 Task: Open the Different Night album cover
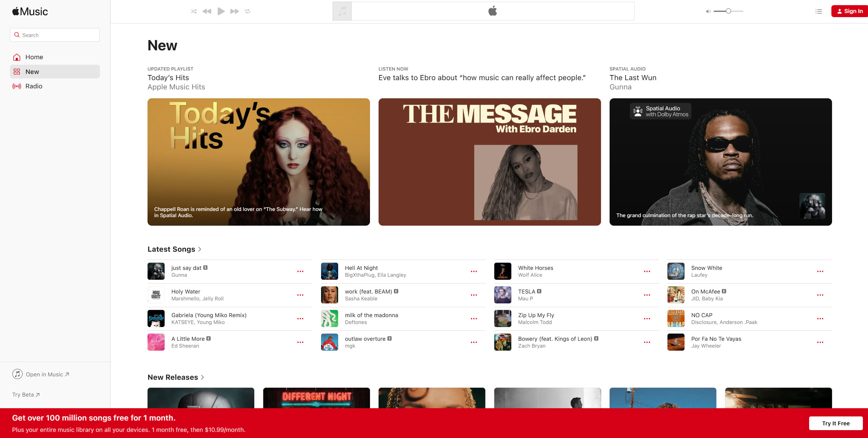point(317,398)
